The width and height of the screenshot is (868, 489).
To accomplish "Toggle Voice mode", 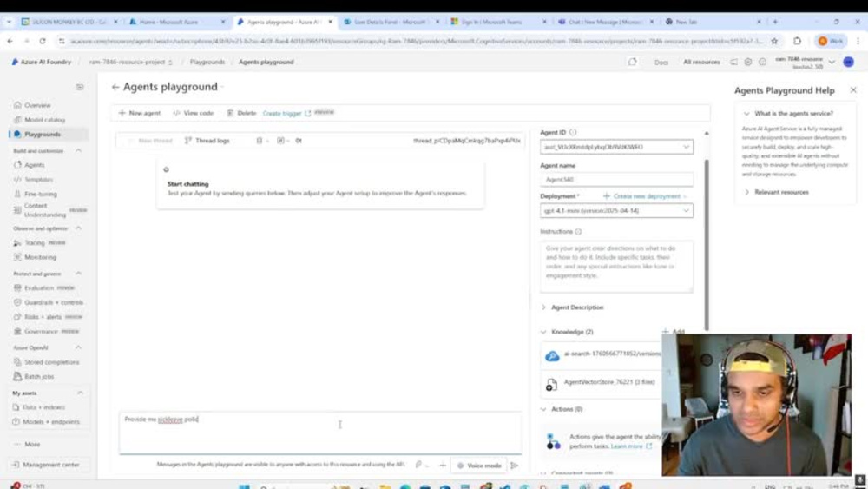I will (x=479, y=466).
